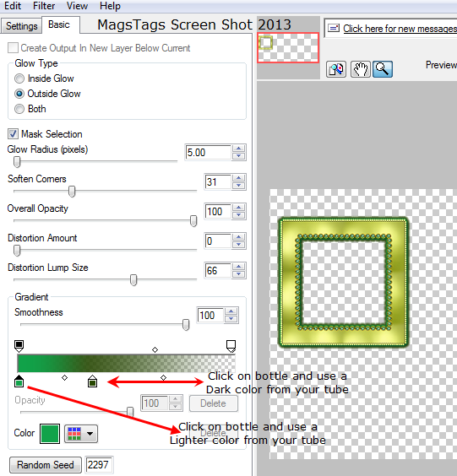Decrease Glow Radius with down arrow
Screen dimensions: 457x476
click(239, 156)
